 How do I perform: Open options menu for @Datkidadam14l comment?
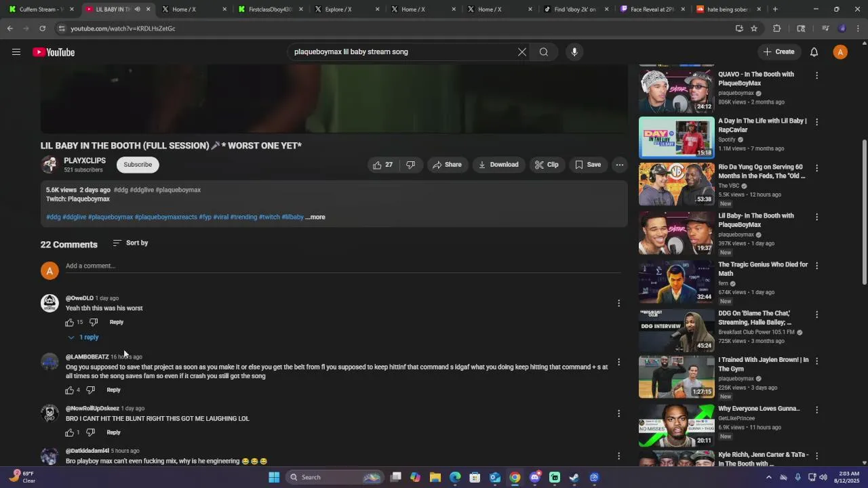(618, 456)
